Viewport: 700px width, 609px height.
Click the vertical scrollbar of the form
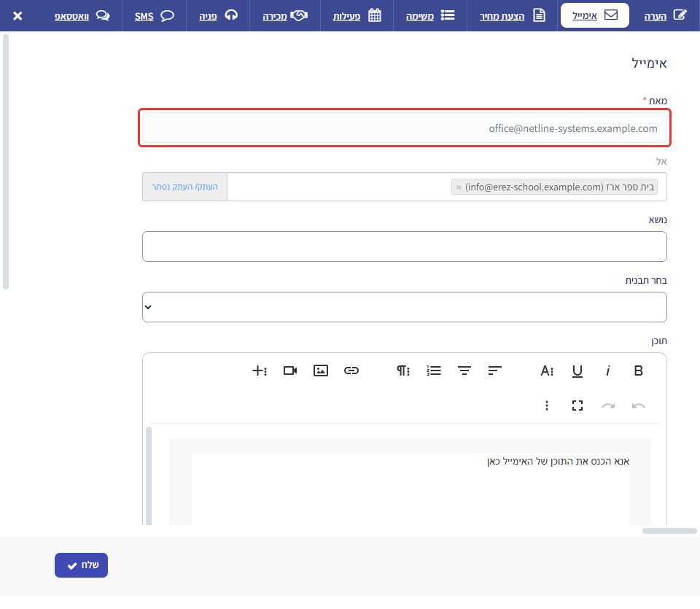pyautogui.click(x=6, y=162)
